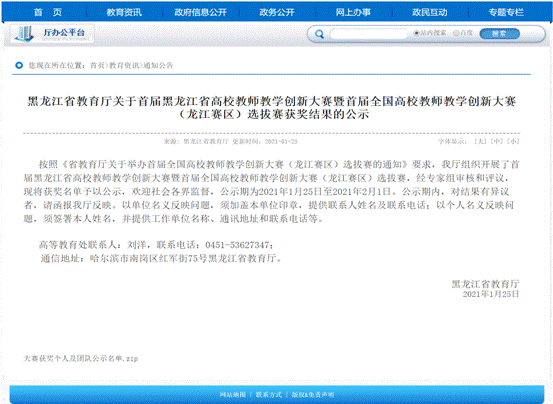Open the 教育资讯 menu item

click(124, 12)
